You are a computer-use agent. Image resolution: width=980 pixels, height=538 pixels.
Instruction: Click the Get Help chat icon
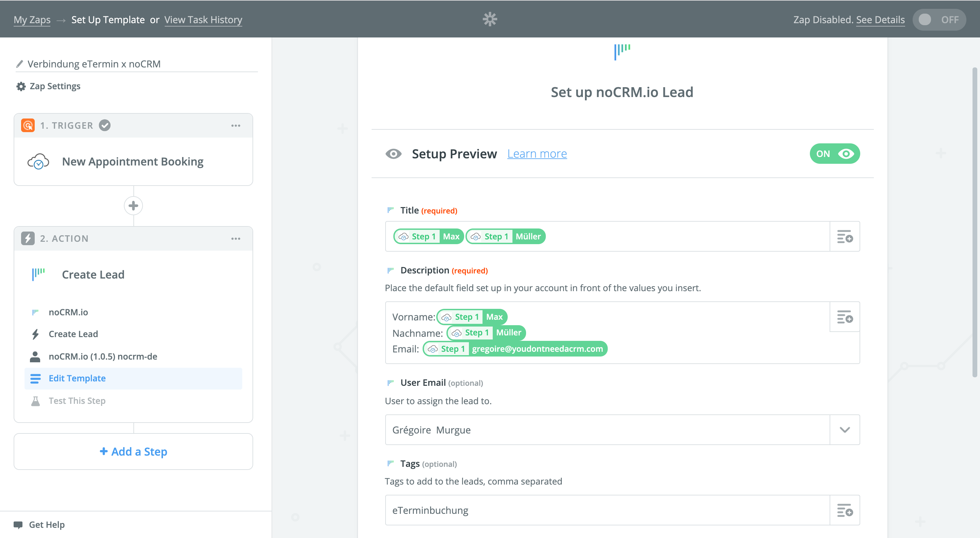(18, 525)
